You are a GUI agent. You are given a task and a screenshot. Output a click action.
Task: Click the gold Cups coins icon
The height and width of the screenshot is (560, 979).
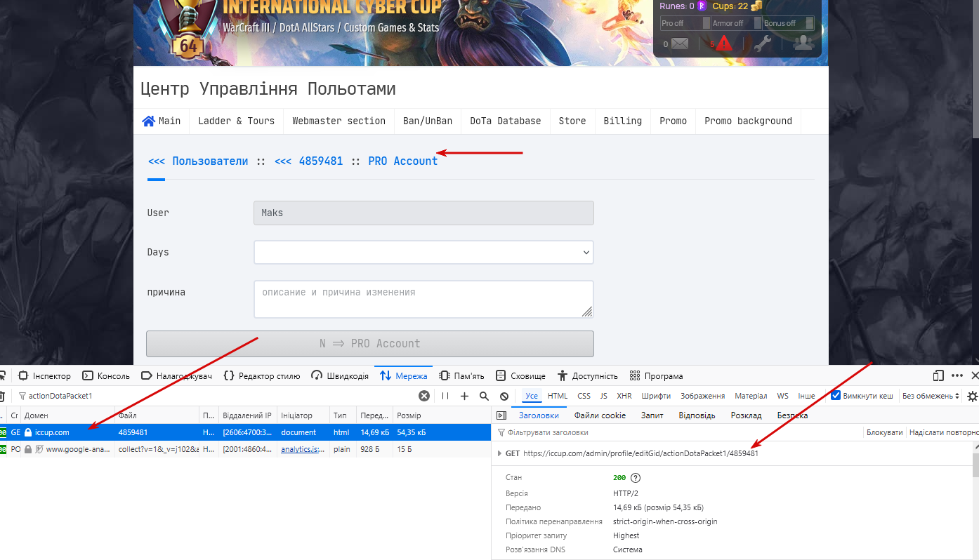(x=756, y=6)
